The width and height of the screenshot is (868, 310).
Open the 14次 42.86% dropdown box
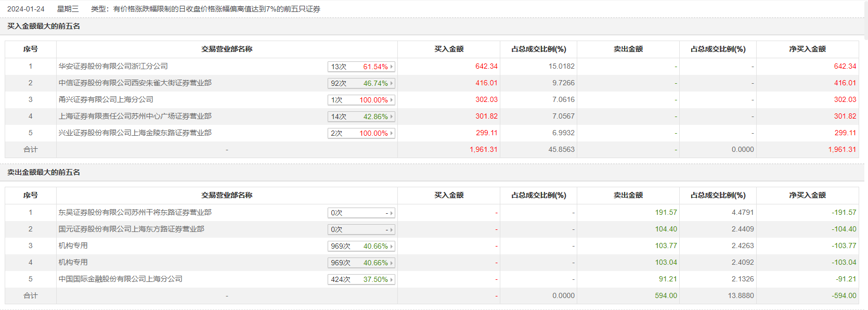pos(361,117)
